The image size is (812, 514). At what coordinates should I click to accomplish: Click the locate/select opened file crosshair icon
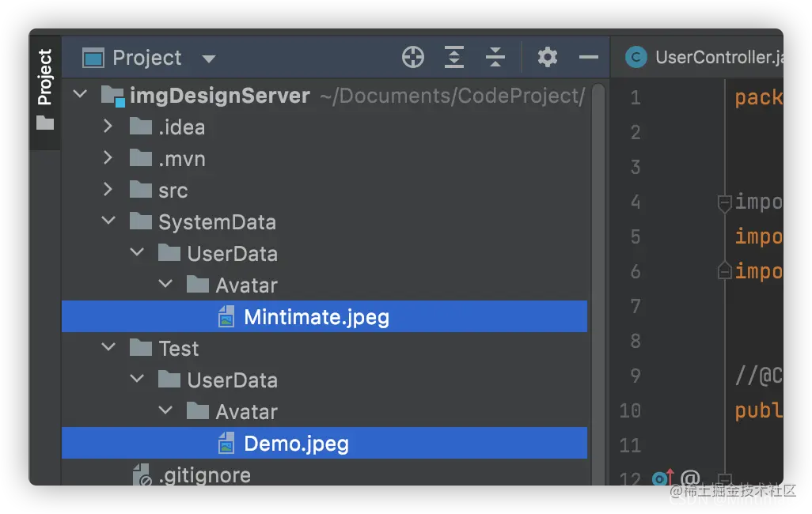413,57
